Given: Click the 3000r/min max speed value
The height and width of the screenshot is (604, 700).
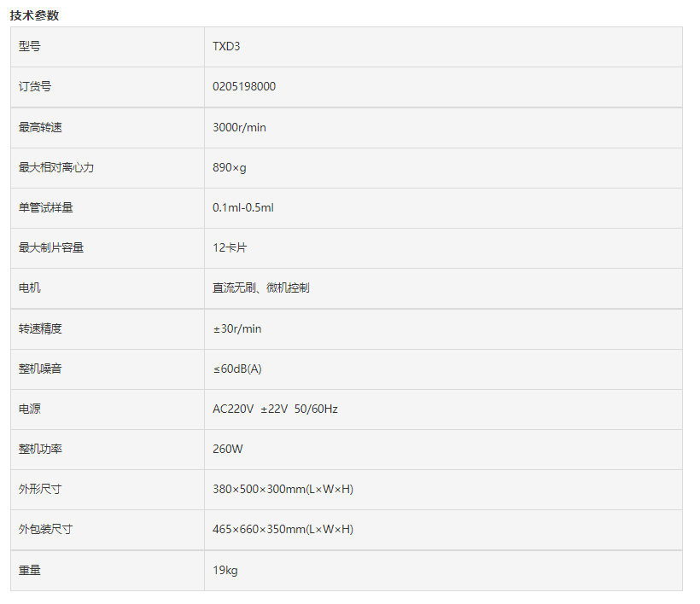Looking at the screenshot, I should [x=239, y=127].
